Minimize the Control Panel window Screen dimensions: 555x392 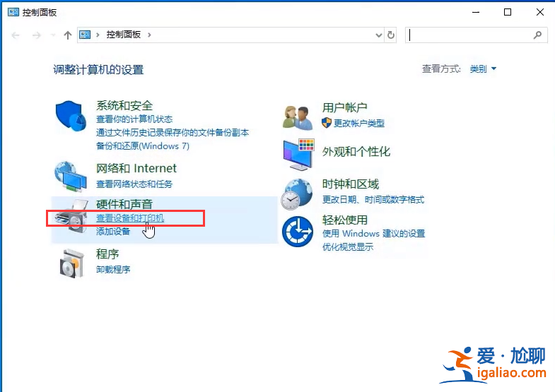point(476,13)
